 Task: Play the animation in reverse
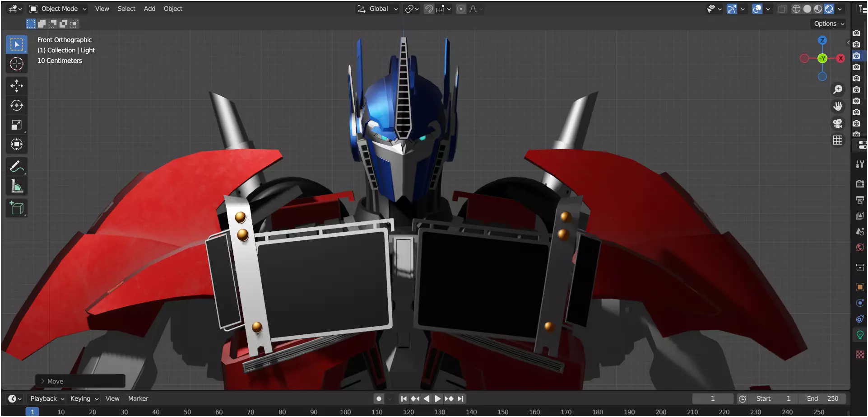426,398
